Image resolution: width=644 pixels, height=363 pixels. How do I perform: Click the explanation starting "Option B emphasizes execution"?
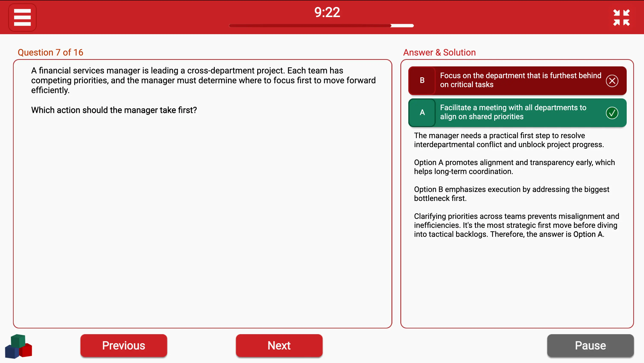point(512,194)
